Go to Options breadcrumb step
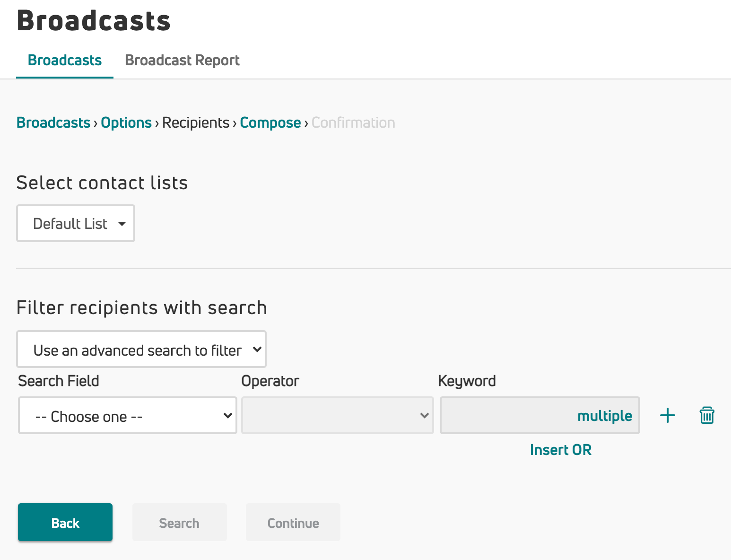Image resolution: width=731 pixels, height=560 pixels. (126, 122)
